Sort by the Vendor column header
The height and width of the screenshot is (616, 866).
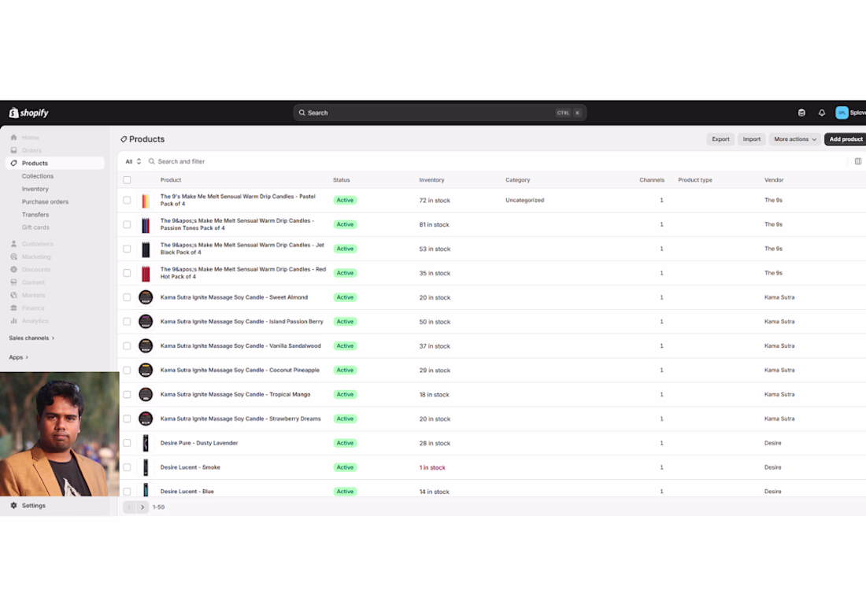[x=774, y=180]
